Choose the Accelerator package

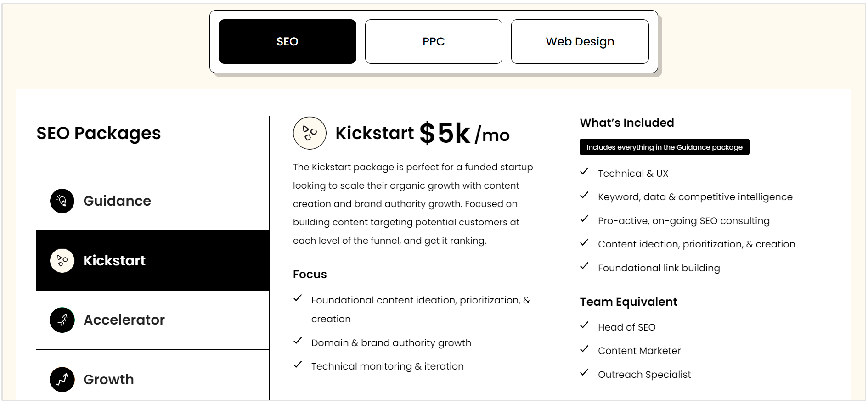click(124, 320)
